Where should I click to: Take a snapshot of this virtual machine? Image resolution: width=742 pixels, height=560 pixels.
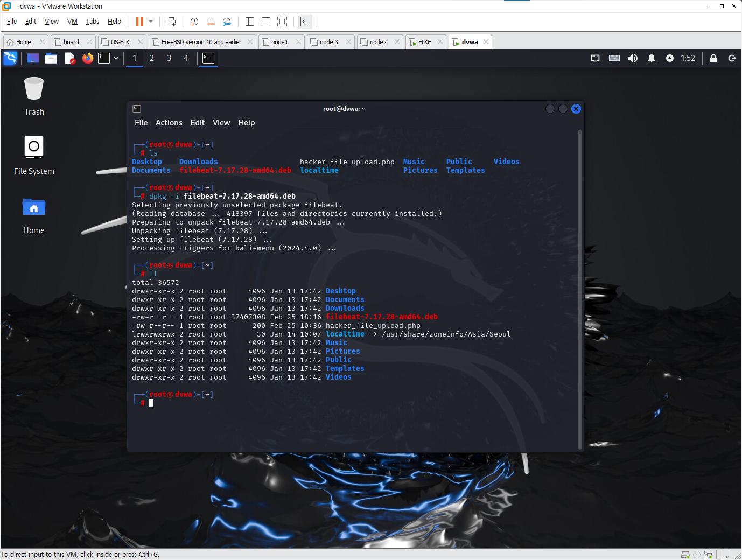pyautogui.click(x=194, y=22)
